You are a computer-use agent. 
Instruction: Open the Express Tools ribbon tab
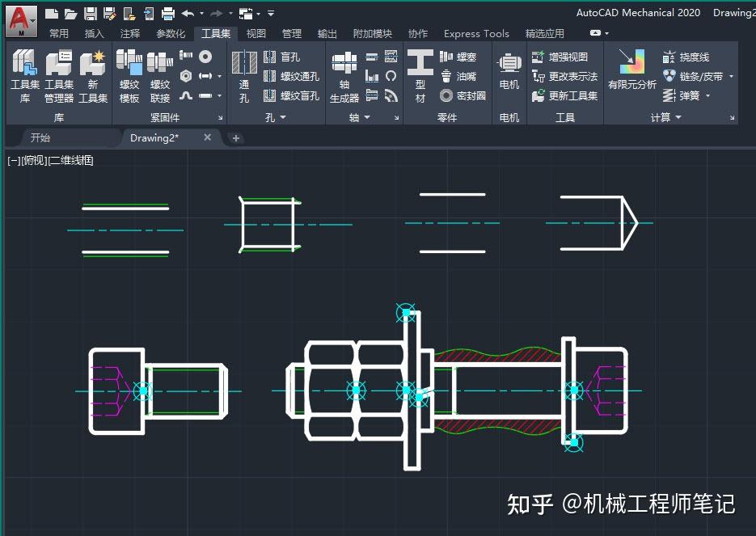click(476, 33)
